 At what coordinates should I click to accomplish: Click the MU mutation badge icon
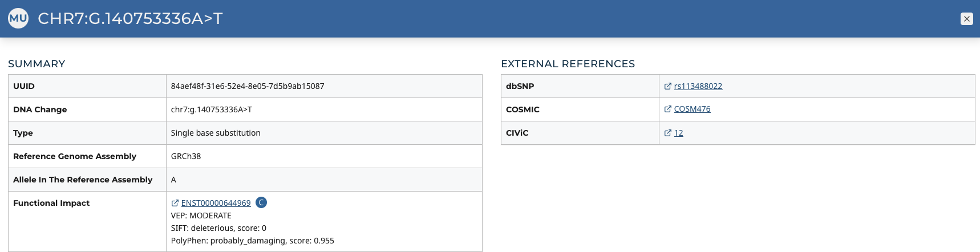point(18,18)
